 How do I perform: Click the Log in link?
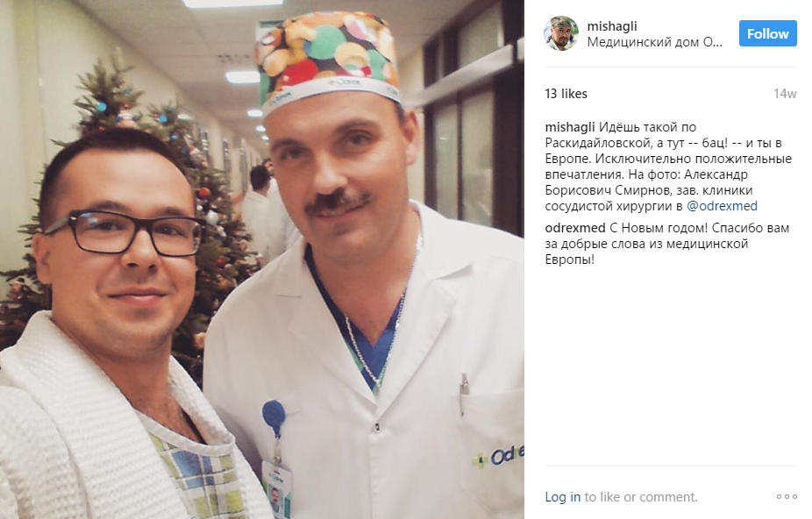562,497
